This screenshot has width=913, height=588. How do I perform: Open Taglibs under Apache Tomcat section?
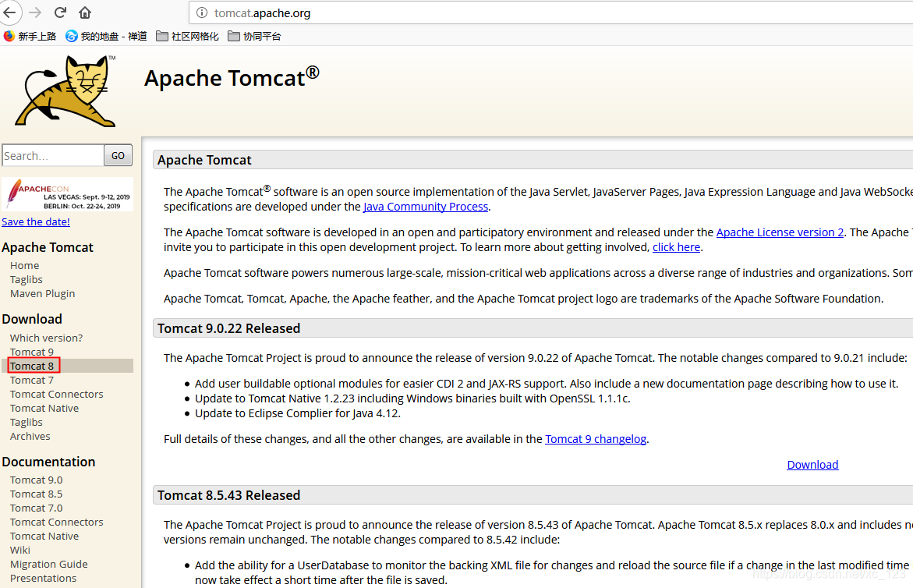[27, 279]
